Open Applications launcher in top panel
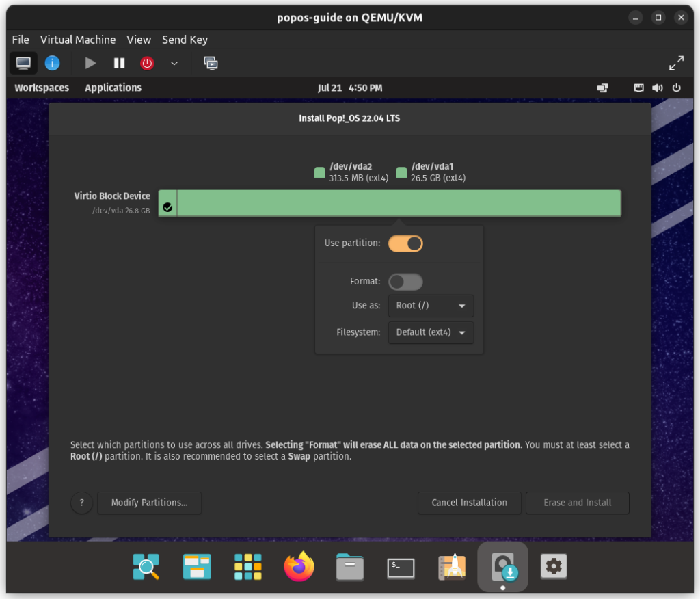700x599 pixels. point(113,88)
